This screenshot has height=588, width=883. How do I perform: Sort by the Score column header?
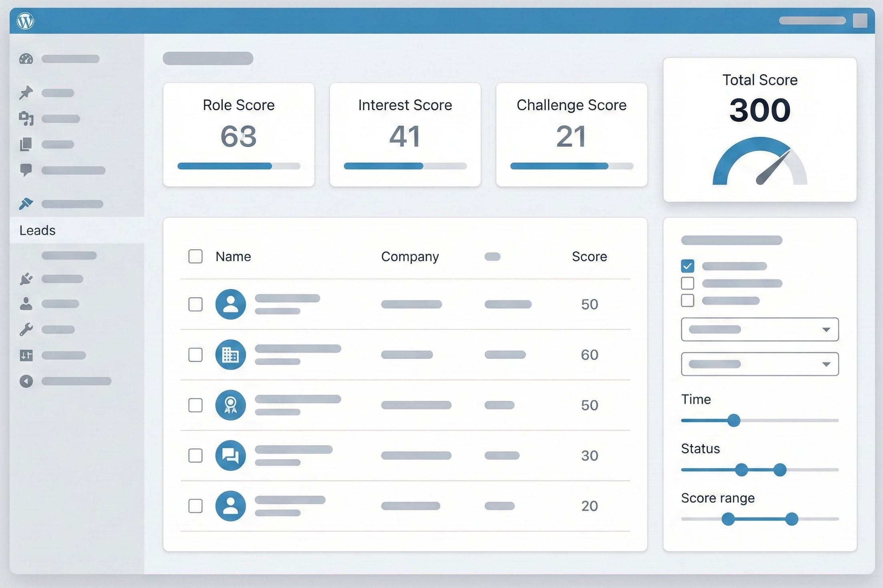589,256
